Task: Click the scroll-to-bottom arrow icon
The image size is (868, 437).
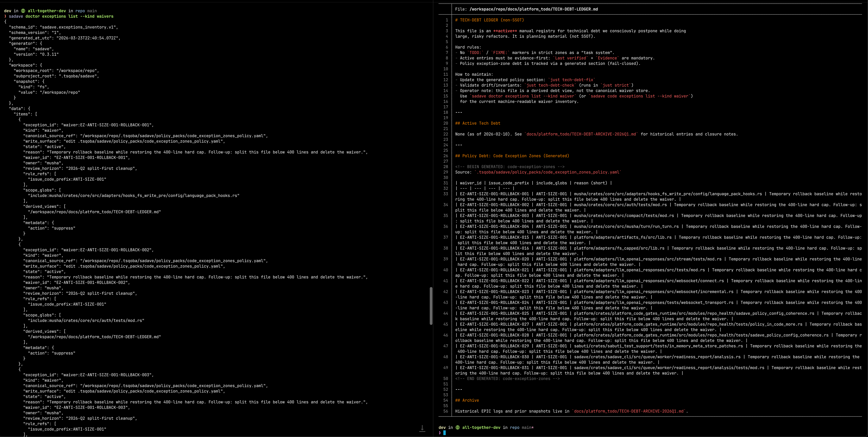Action: click(422, 428)
